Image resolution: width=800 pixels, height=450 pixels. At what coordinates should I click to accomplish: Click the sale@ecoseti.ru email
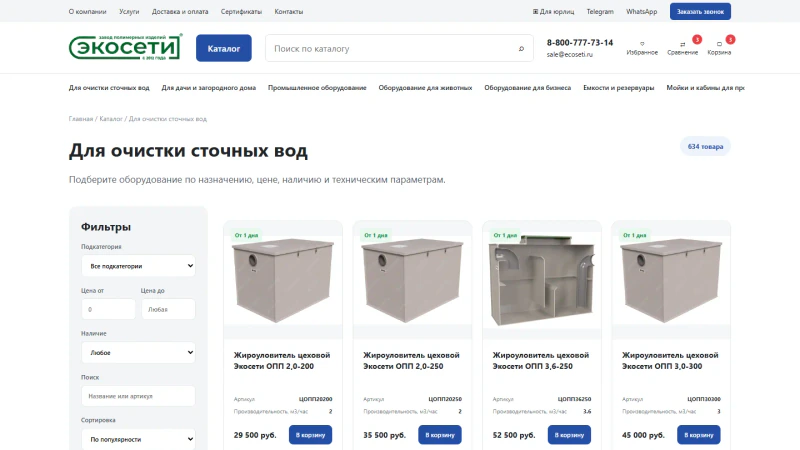(570, 54)
